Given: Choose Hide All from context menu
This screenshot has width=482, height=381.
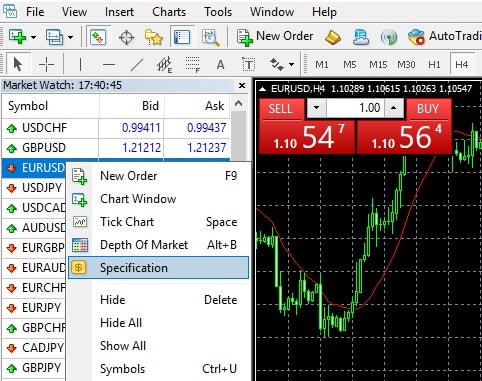Looking at the screenshot, I should click(158, 323).
